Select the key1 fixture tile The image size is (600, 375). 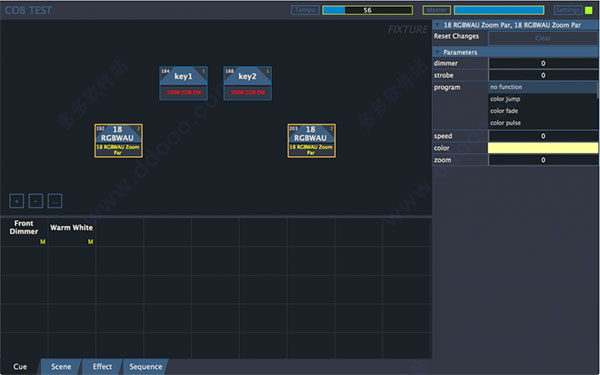click(x=184, y=83)
